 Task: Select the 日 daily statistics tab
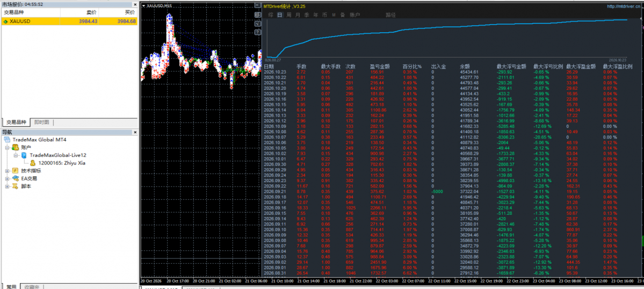point(280,15)
